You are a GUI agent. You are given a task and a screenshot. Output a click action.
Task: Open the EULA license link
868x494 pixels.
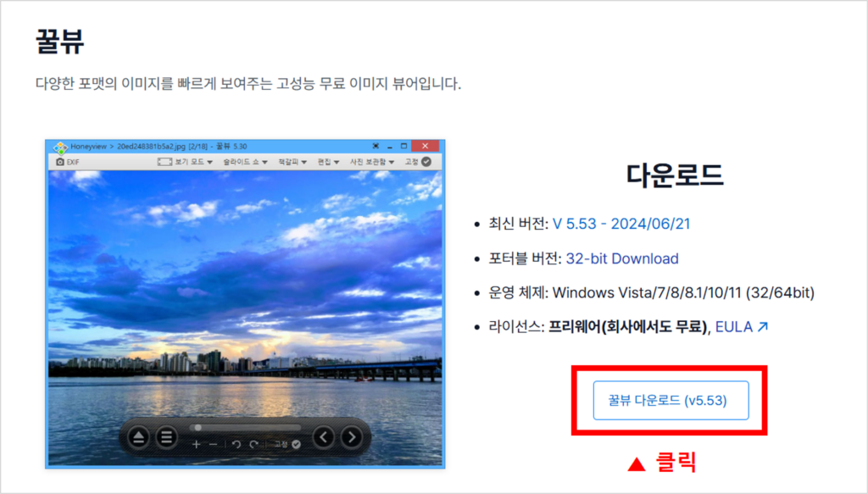(741, 326)
